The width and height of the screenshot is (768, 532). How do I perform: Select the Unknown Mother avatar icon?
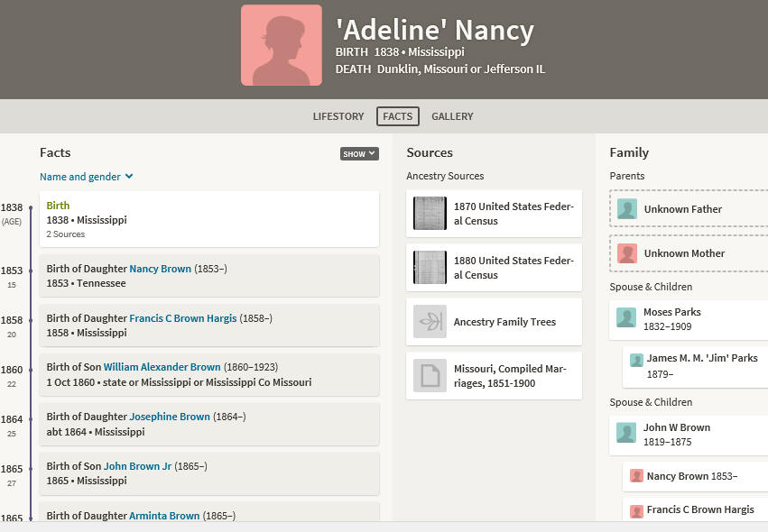point(627,253)
